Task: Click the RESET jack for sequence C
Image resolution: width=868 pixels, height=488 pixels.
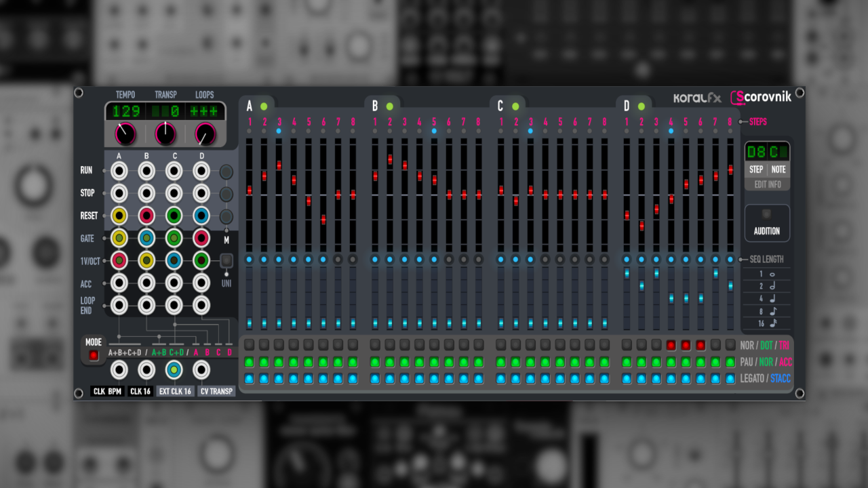Action: click(x=174, y=216)
